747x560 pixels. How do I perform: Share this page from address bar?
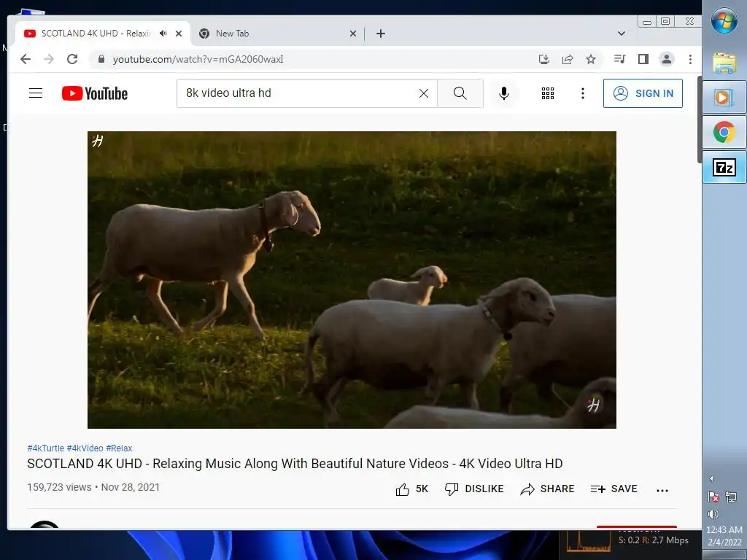pyautogui.click(x=568, y=59)
